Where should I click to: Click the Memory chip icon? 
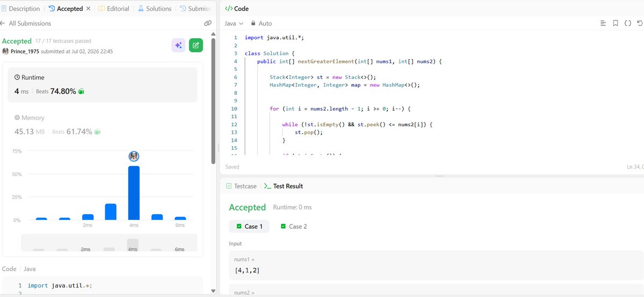(17, 118)
